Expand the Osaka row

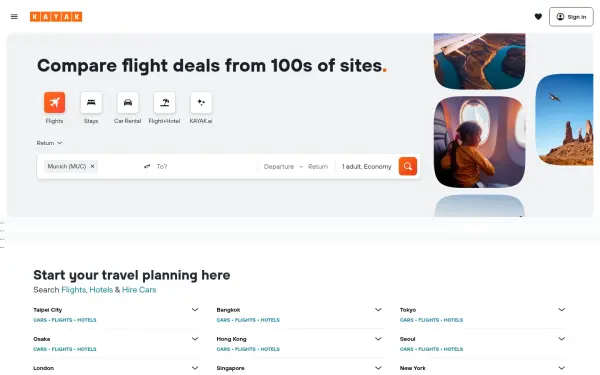click(195, 339)
